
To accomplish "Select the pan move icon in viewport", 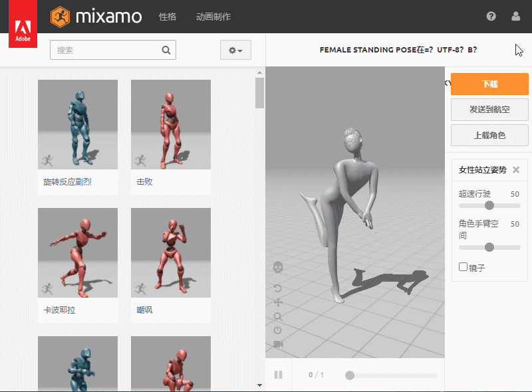I will click(278, 302).
